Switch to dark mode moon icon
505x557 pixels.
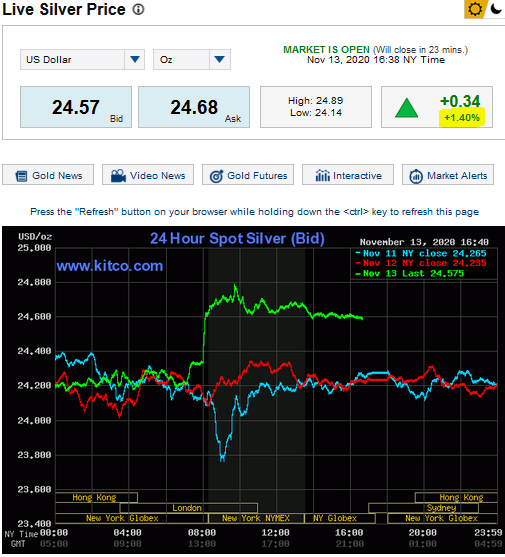tap(496, 9)
